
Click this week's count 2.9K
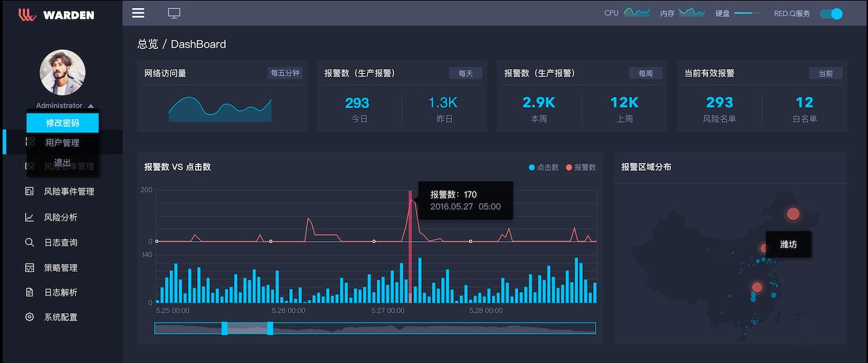(539, 103)
